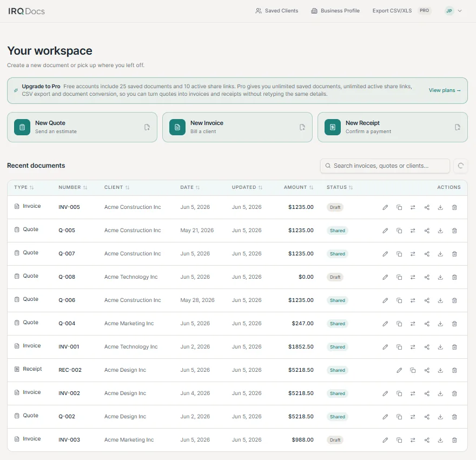
Task: Edit receipt REC-002
Action: (399, 370)
